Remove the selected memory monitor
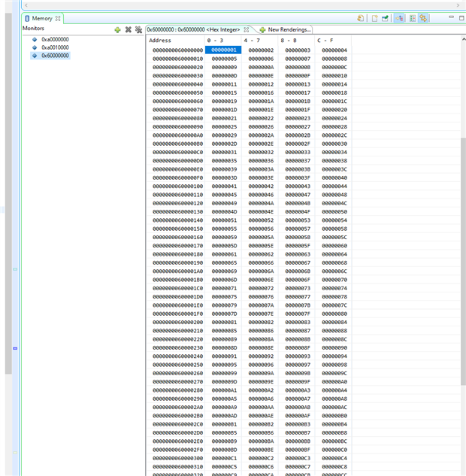Viewport: 466px width, 476px height. tap(128, 29)
